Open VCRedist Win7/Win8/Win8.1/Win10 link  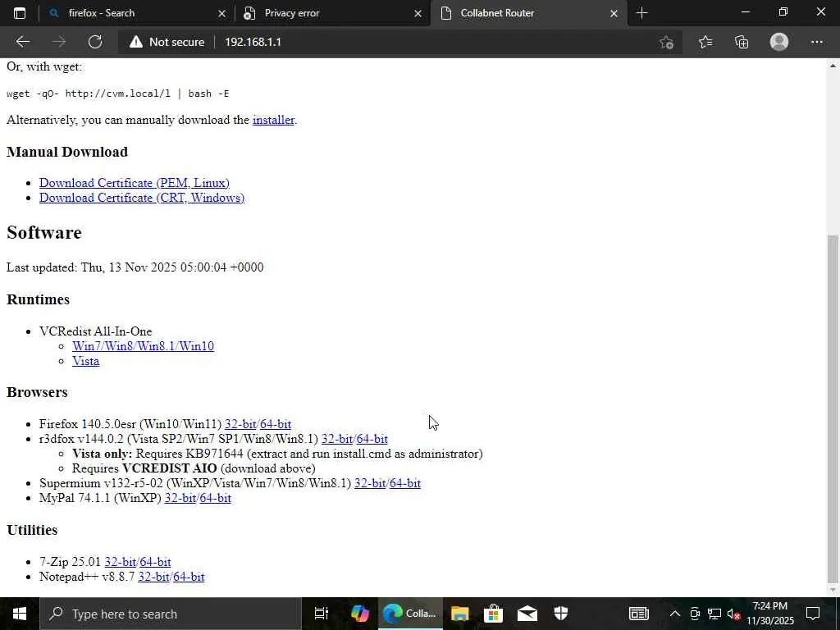(143, 346)
